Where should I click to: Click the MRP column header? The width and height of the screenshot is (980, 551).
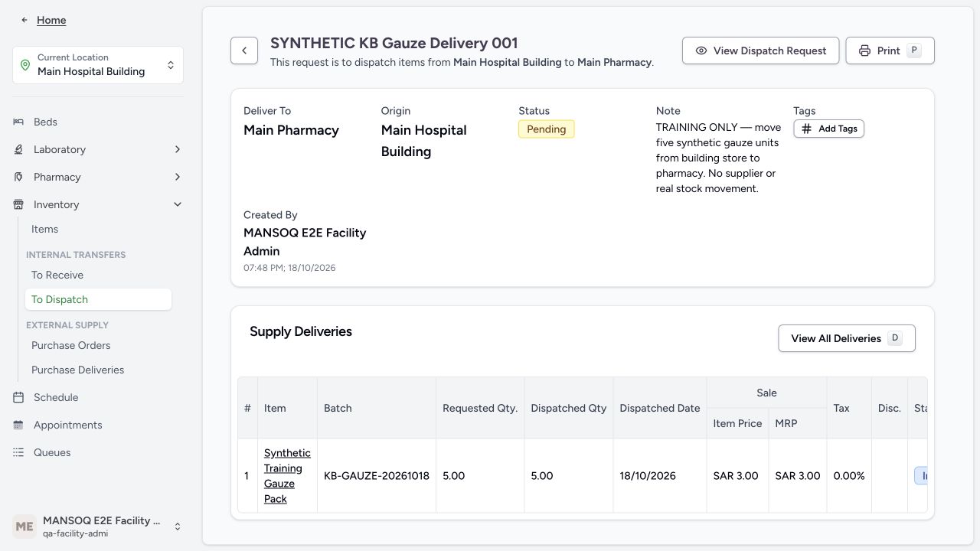(798, 423)
